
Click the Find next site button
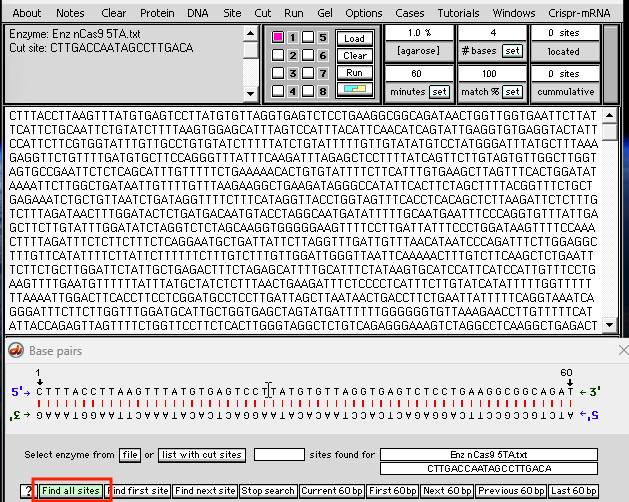click(205, 491)
